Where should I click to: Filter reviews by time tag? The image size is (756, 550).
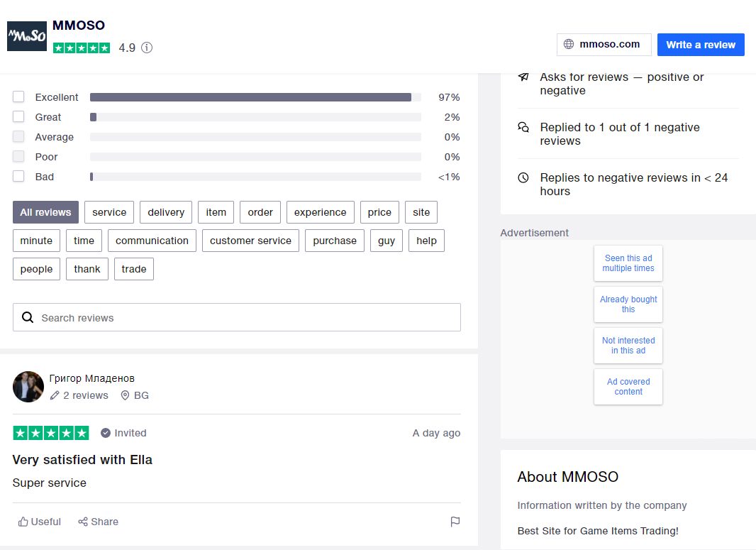click(84, 241)
